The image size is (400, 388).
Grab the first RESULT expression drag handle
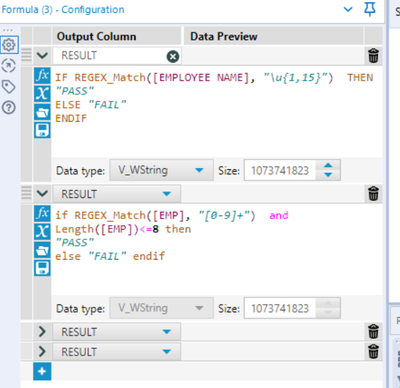[x=26, y=55]
